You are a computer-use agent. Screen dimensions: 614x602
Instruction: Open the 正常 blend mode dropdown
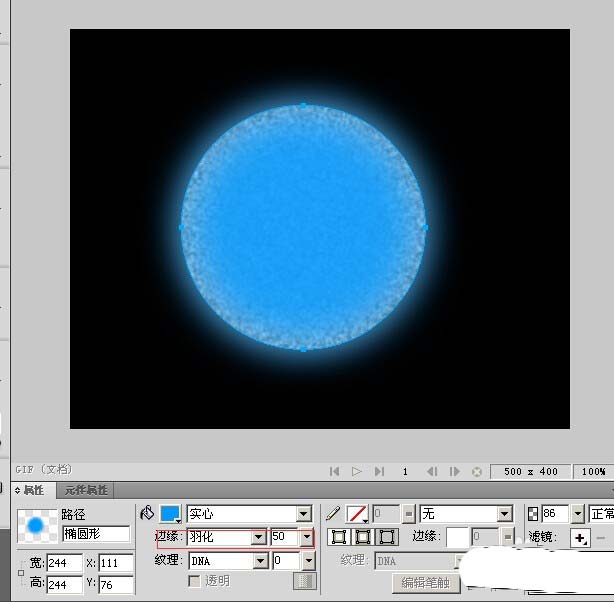point(601,513)
